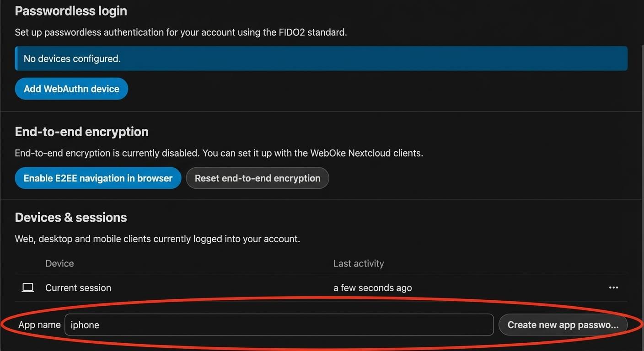
Task: Click the App name label
Action: (x=39, y=325)
